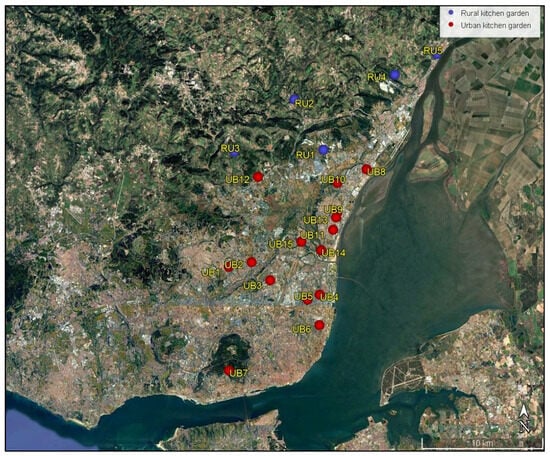
Task: Click the UB4 red dot
Action: coord(320,294)
